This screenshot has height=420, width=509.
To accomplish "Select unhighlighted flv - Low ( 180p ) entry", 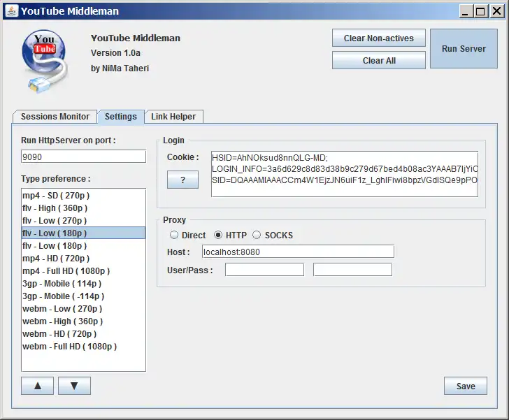I will pos(83,246).
